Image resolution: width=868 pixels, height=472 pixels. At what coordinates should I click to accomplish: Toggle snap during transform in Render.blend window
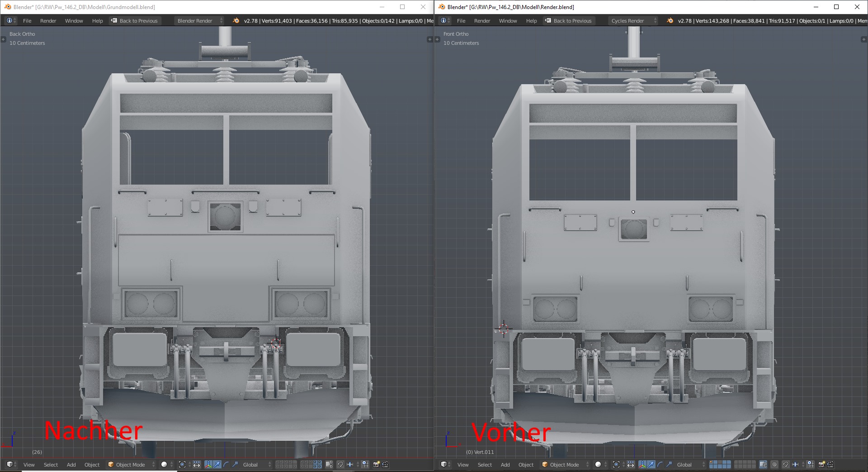tap(786, 464)
